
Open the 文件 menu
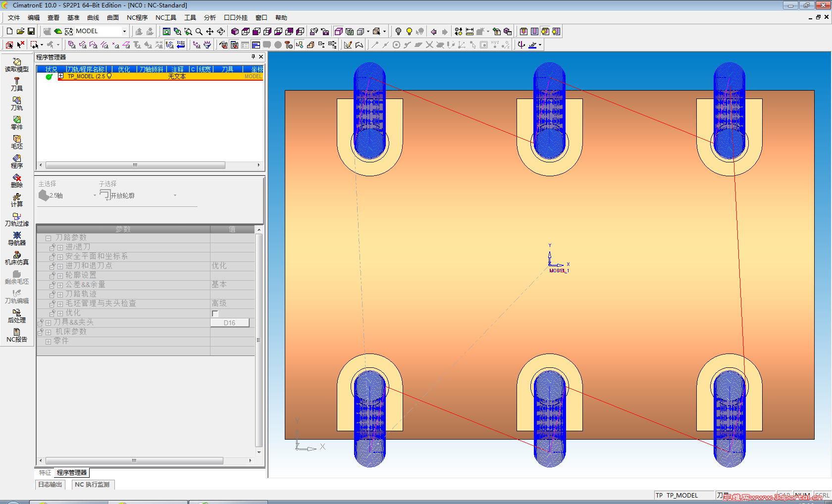point(14,18)
